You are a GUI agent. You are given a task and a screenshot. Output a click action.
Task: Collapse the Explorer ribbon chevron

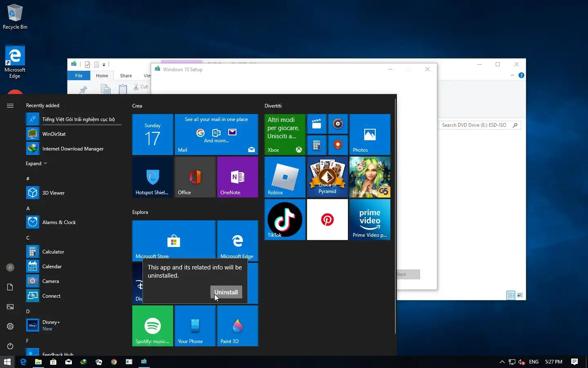click(x=512, y=75)
